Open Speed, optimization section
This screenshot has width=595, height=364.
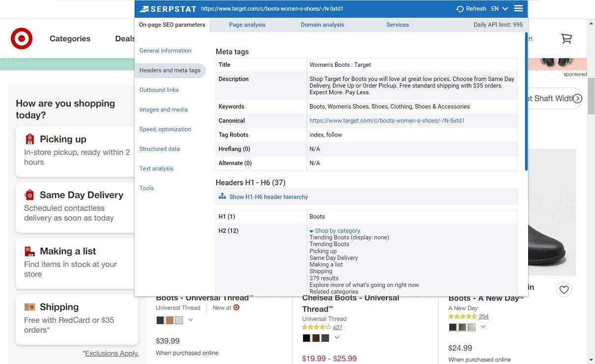(165, 129)
